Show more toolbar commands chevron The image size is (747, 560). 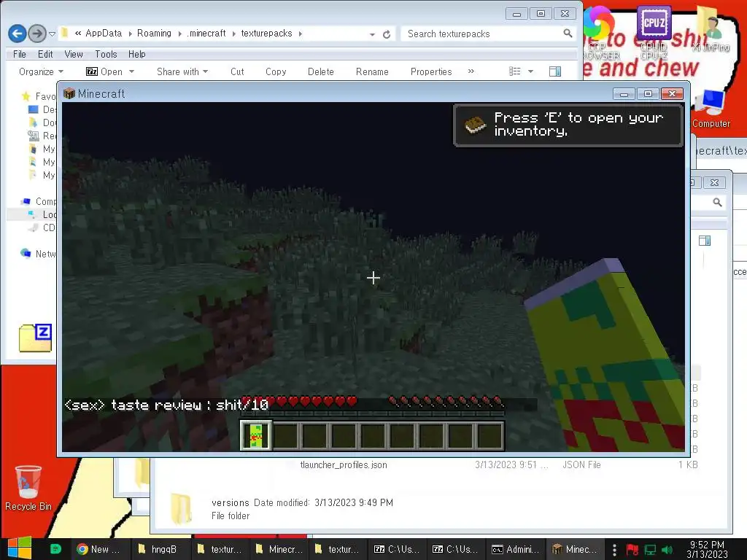click(471, 71)
